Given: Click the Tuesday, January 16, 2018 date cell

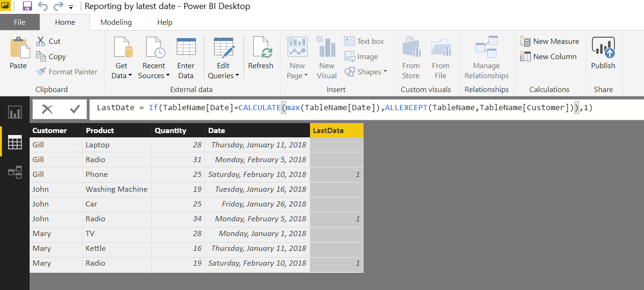Looking at the screenshot, I should click(x=258, y=189).
